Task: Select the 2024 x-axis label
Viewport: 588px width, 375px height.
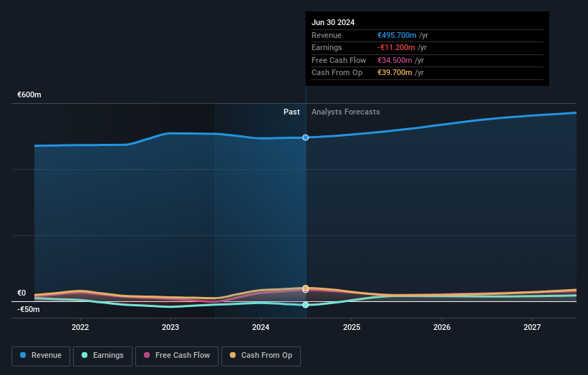Action: (261, 328)
